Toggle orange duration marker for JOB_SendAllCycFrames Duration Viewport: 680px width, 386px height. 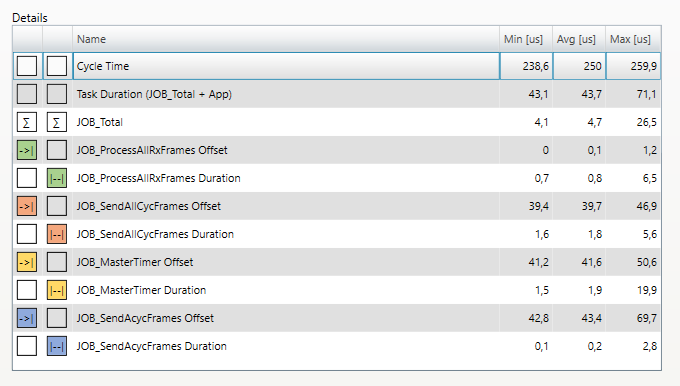[57, 234]
